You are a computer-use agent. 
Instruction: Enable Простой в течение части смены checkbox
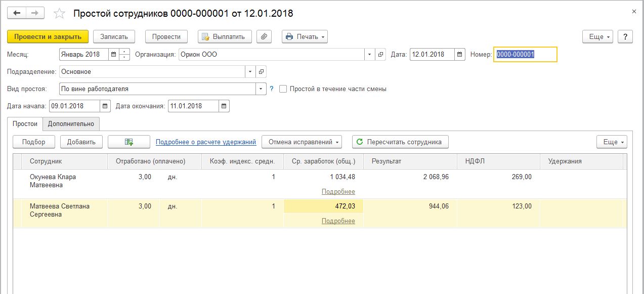point(283,89)
